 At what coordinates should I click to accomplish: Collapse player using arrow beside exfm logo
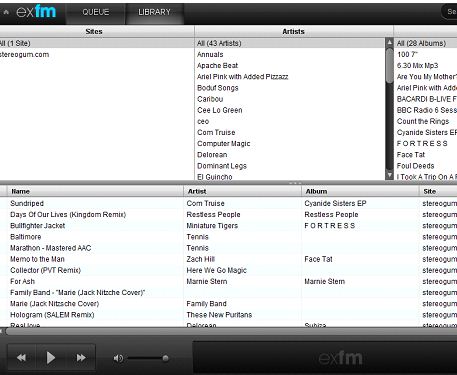point(6,12)
